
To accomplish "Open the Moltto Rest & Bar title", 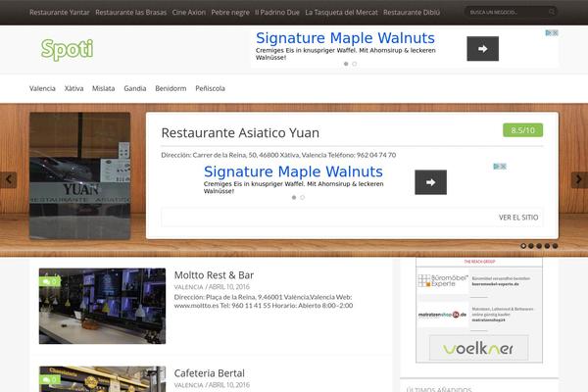I will (x=214, y=275).
